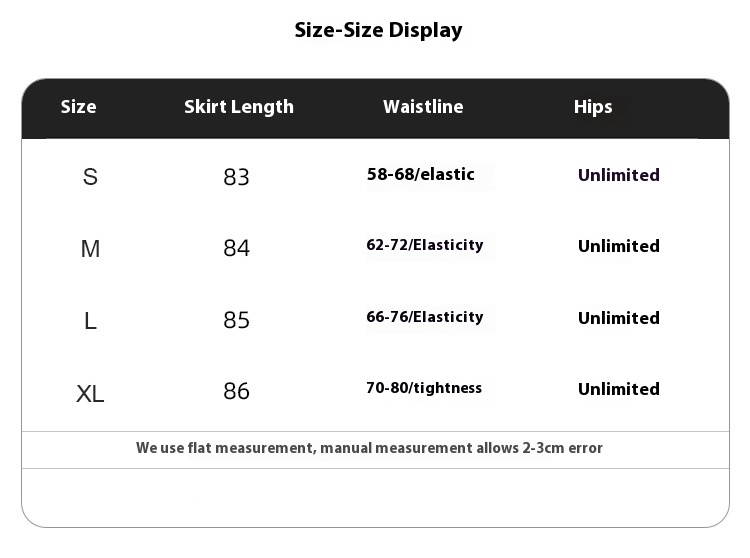Select the S size row label
750x558 pixels.
coord(90,177)
